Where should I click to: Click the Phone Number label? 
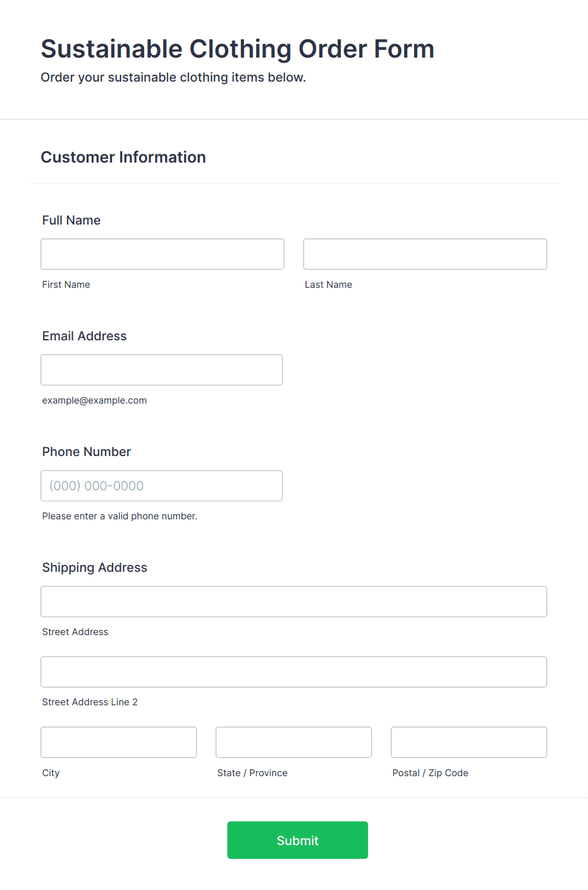click(x=87, y=452)
